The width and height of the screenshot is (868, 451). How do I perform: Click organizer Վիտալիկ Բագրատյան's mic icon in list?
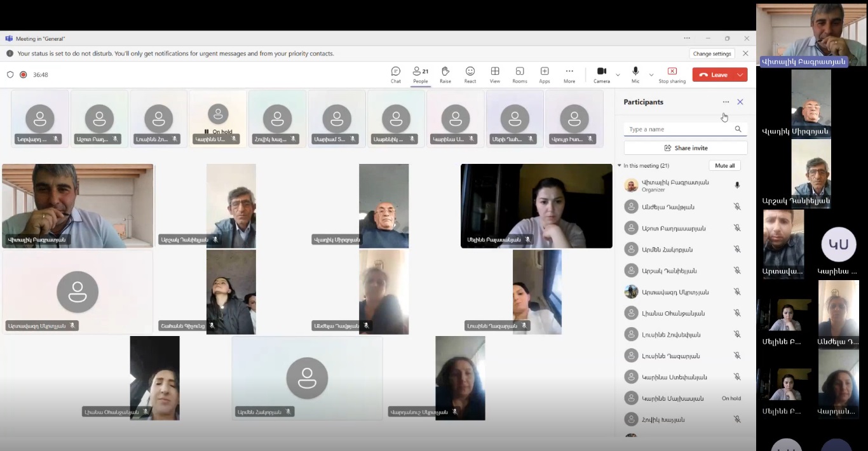[x=737, y=185]
